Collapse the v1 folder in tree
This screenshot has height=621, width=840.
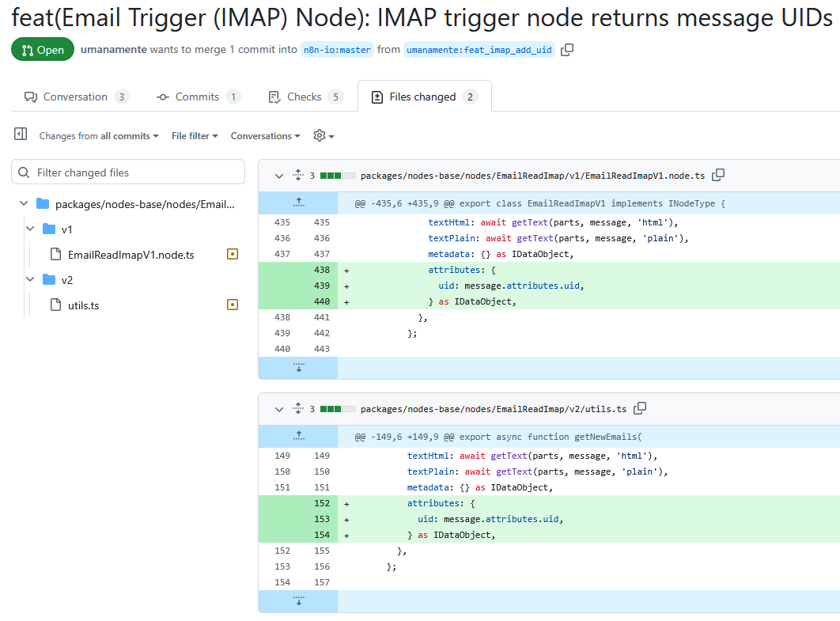tap(30, 229)
